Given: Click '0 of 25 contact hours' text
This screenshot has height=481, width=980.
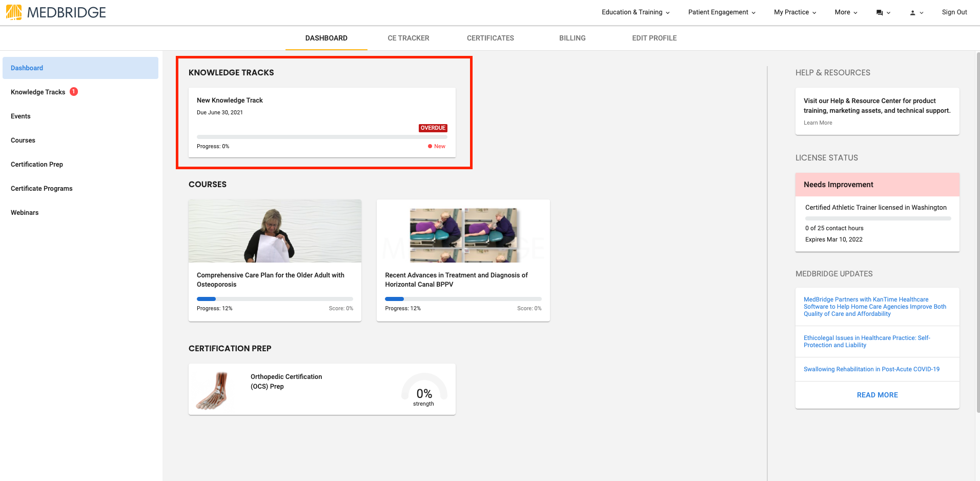Looking at the screenshot, I should click(834, 228).
